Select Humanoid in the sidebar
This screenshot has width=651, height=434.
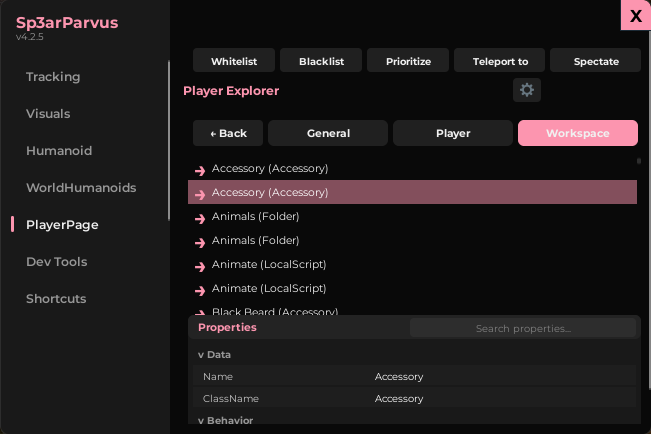(x=59, y=150)
